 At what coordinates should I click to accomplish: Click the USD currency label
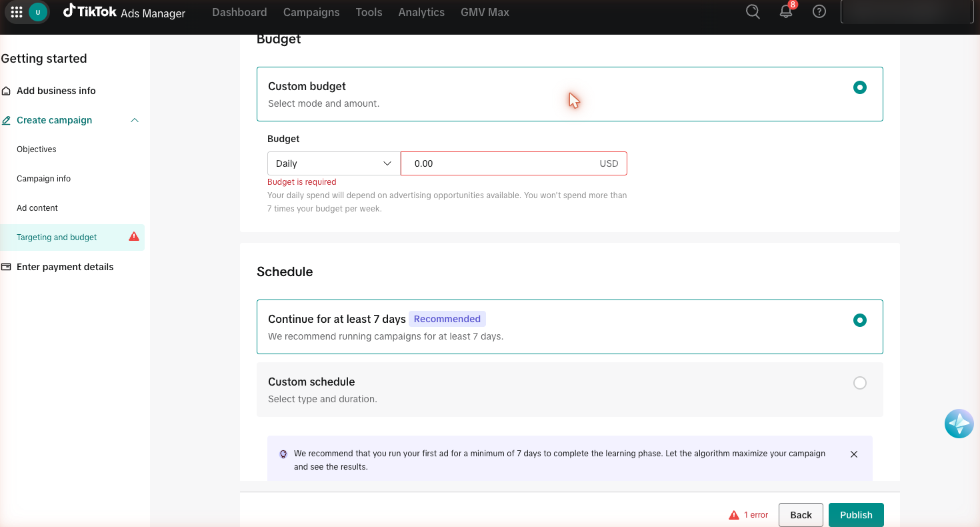click(x=609, y=163)
